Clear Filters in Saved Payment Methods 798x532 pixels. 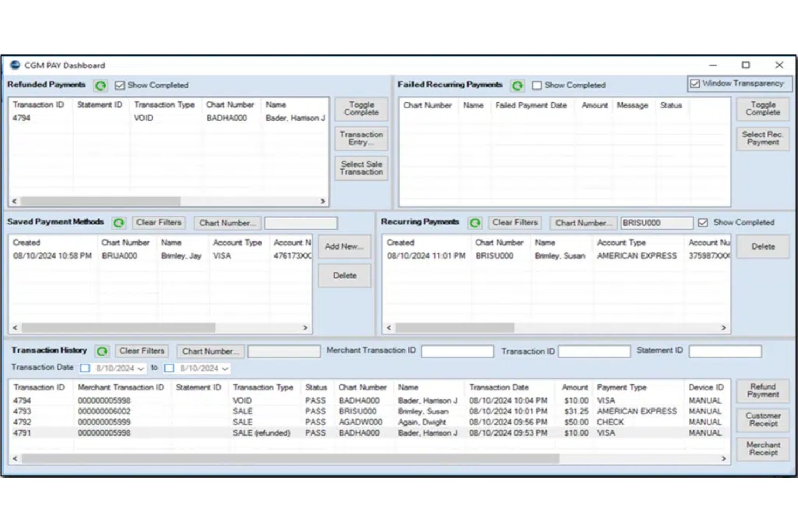click(x=159, y=223)
